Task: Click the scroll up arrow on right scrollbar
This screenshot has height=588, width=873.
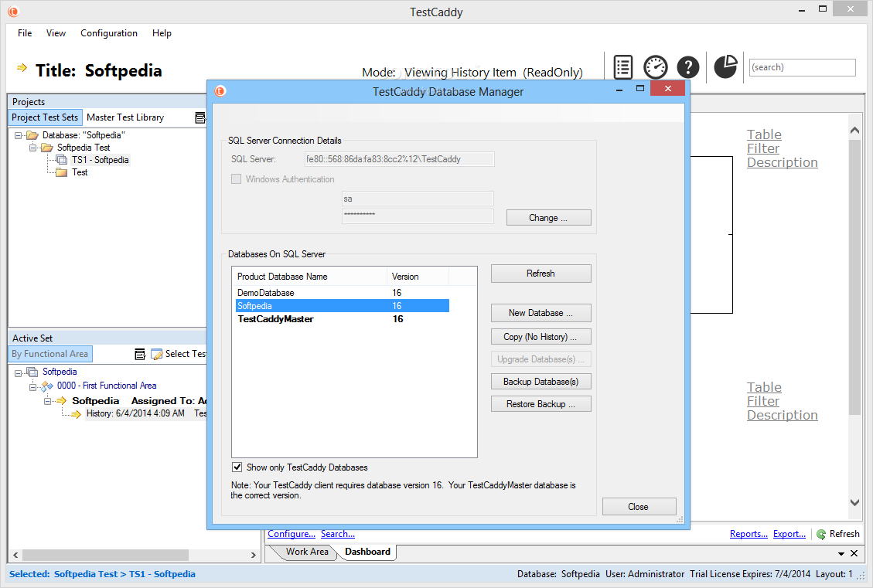Action: tap(854, 131)
